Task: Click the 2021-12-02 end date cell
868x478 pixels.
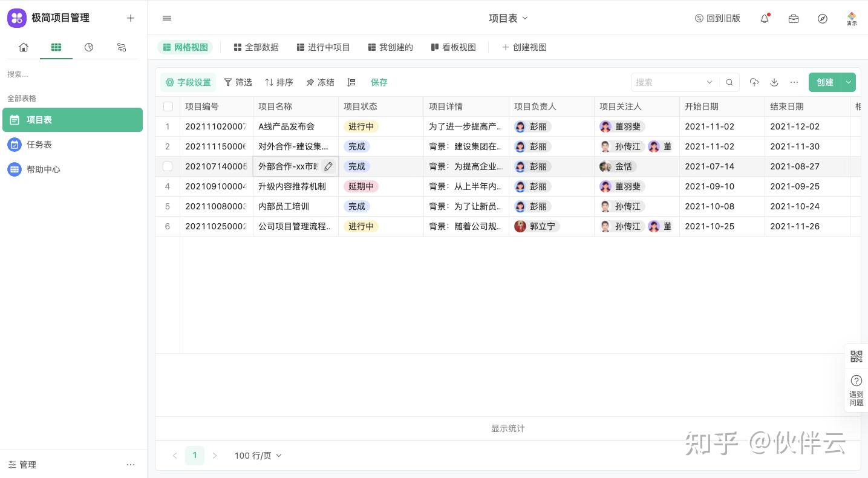Action: 808,126
